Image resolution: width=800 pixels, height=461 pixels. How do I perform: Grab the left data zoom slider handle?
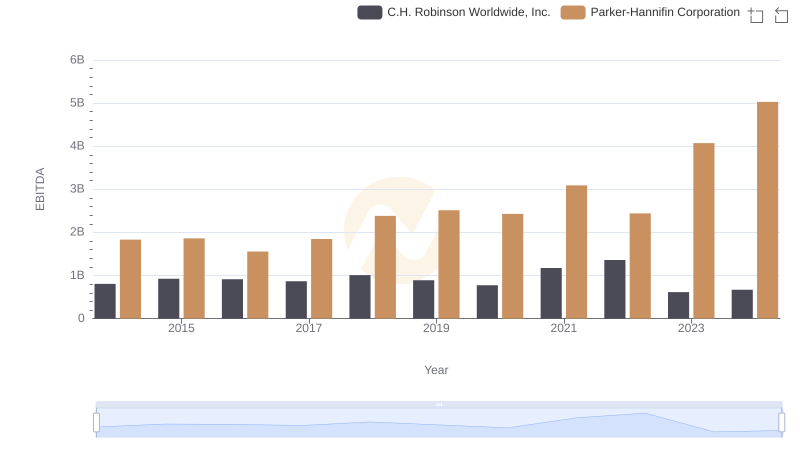pos(96,423)
